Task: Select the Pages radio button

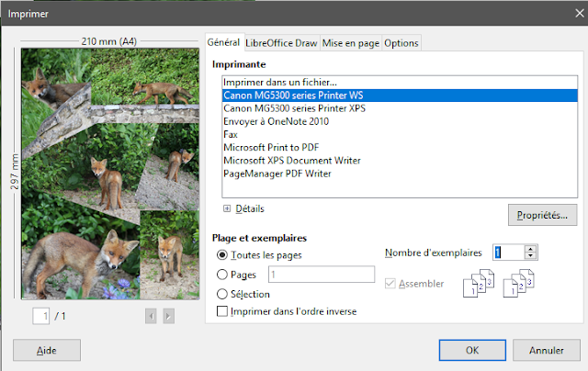Action: [x=222, y=275]
